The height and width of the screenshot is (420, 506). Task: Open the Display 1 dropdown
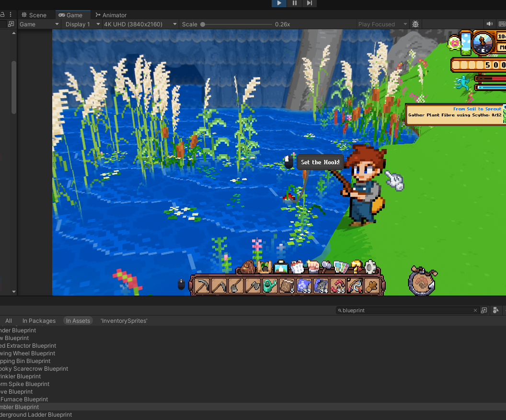tap(81, 24)
